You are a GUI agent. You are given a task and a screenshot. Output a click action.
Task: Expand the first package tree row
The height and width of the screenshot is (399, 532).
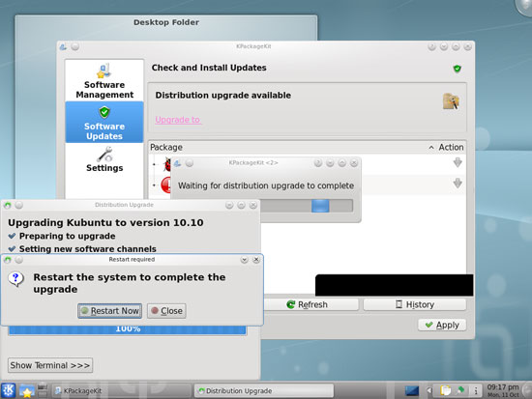[154, 164]
